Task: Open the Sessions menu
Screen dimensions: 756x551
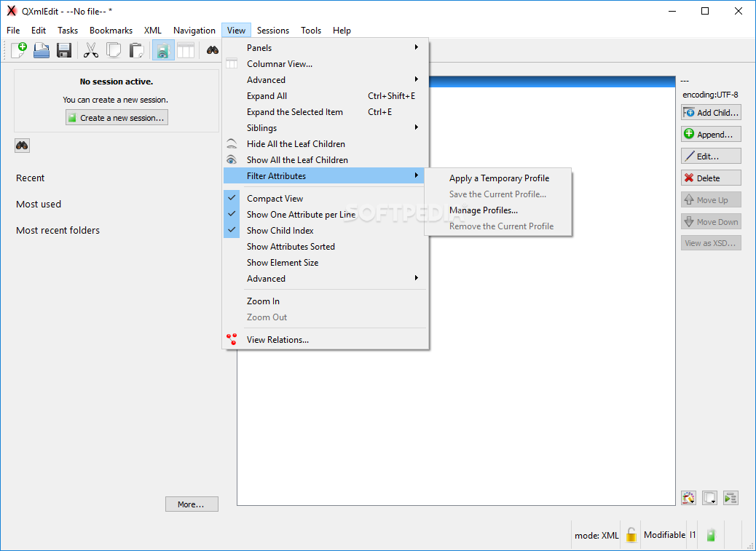Action: point(273,31)
